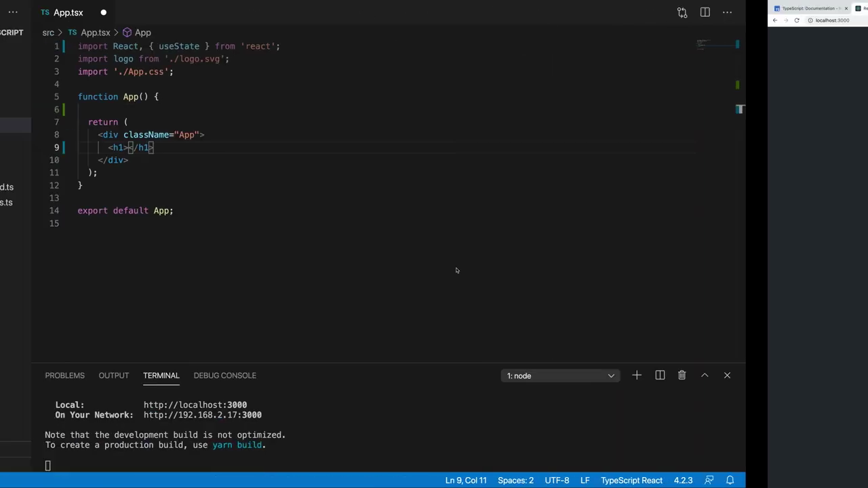The height and width of the screenshot is (488, 868).
Task: Switch to the OUTPUT panel tab
Action: click(x=114, y=375)
